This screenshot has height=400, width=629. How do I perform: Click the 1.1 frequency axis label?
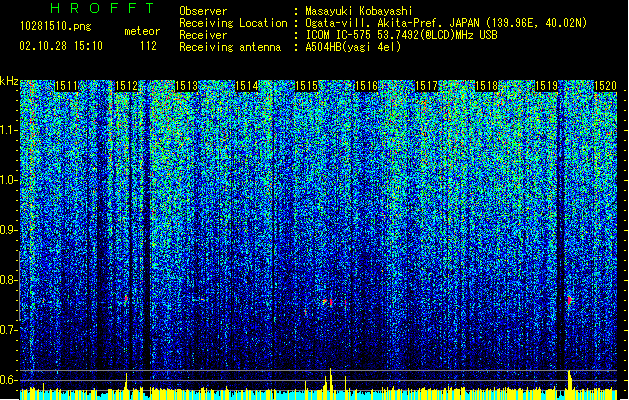point(9,130)
